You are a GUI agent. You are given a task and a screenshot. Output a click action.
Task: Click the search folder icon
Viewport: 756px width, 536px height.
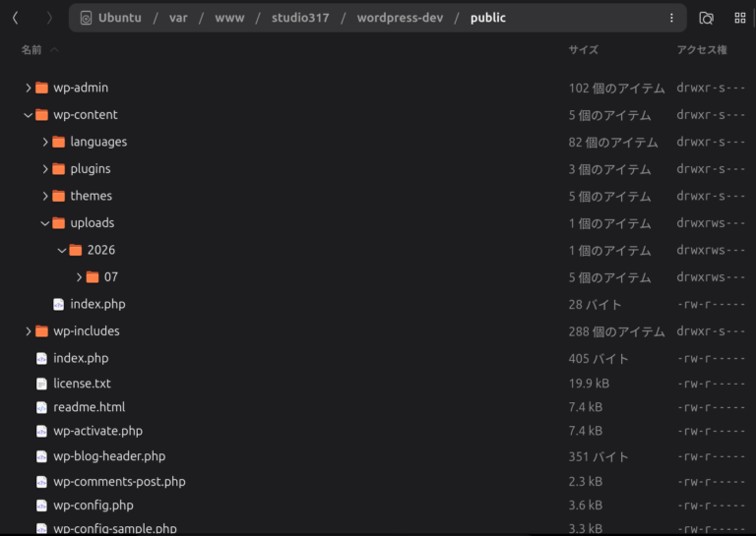707,19
